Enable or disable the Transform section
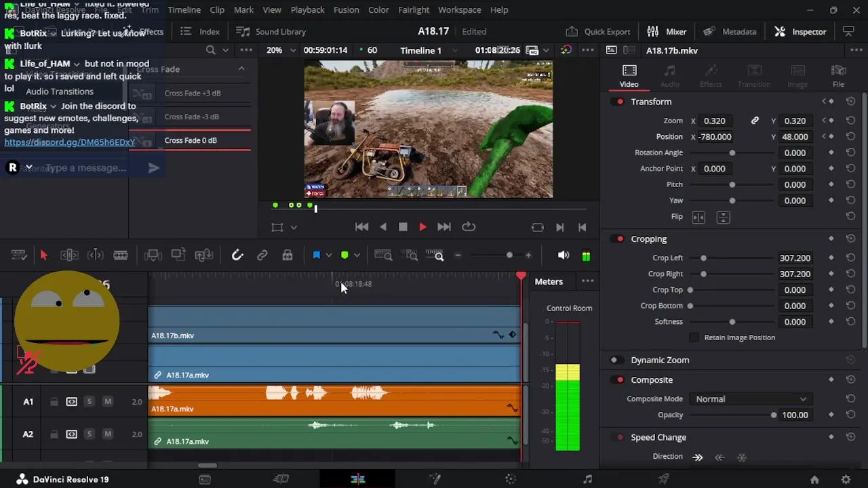Viewport: 868px width, 488px height. 617,102
